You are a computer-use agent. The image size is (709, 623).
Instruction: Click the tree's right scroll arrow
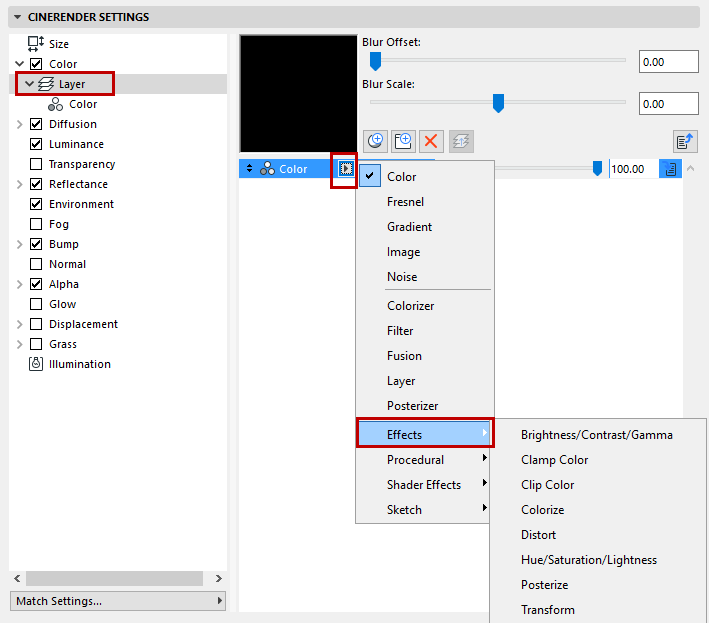(x=218, y=578)
